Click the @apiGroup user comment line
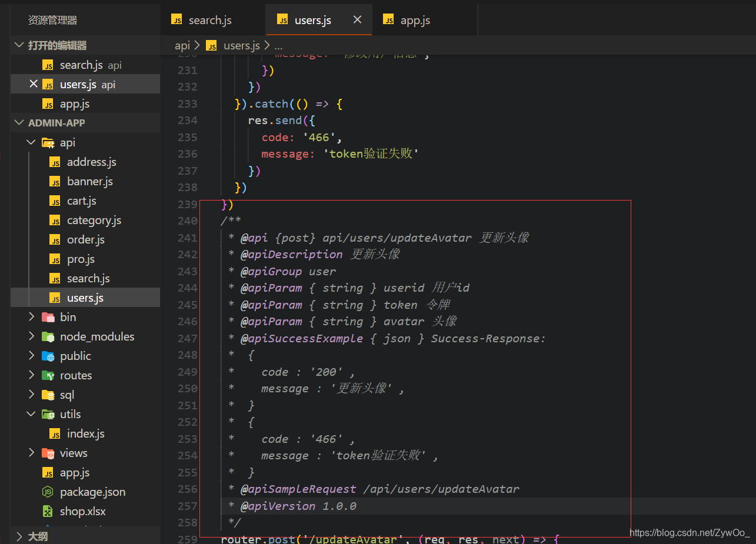The height and width of the screenshot is (544, 756). tap(282, 271)
